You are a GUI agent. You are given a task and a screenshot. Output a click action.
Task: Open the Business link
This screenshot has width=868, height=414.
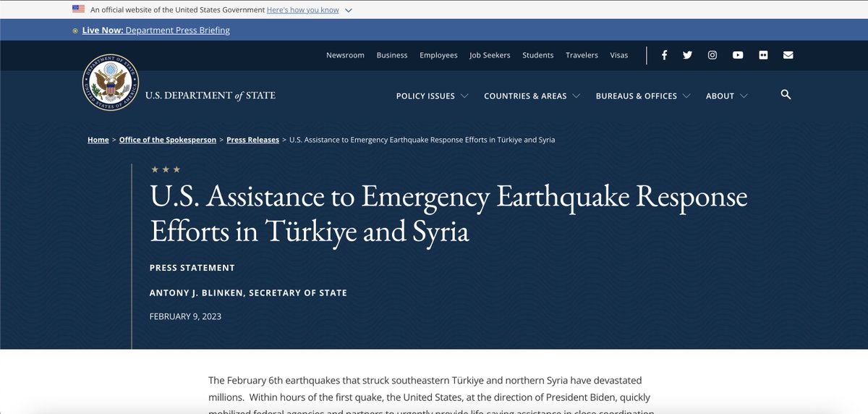tap(392, 55)
